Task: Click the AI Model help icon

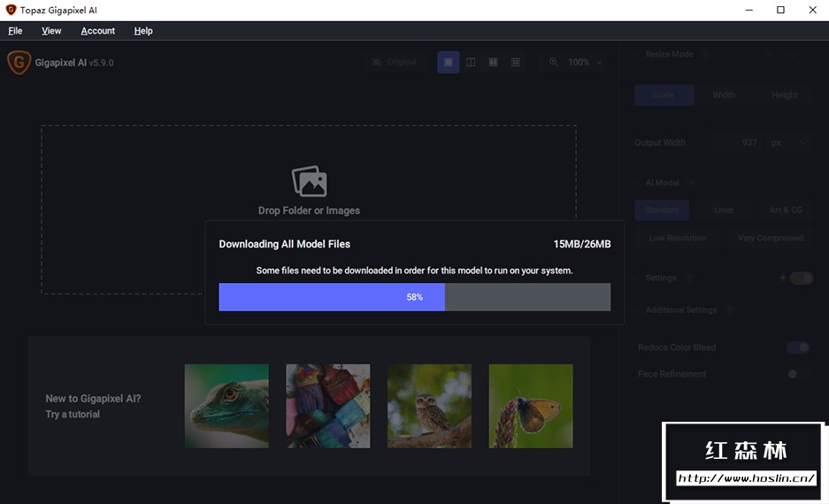Action: pyautogui.click(x=691, y=183)
